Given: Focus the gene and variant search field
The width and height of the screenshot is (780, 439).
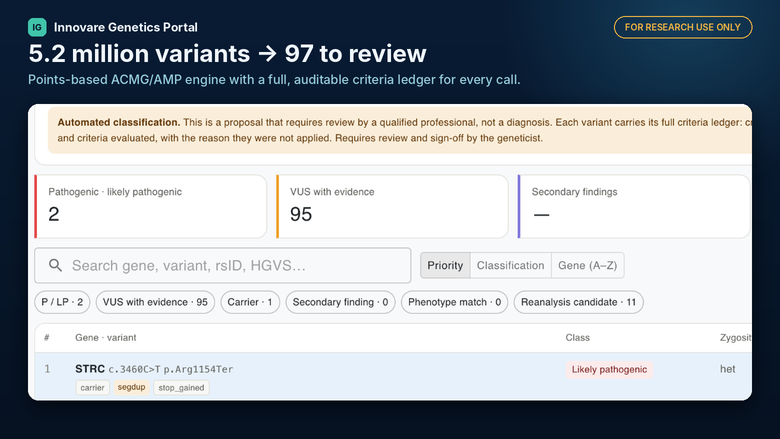Looking at the screenshot, I should tap(223, 265).
